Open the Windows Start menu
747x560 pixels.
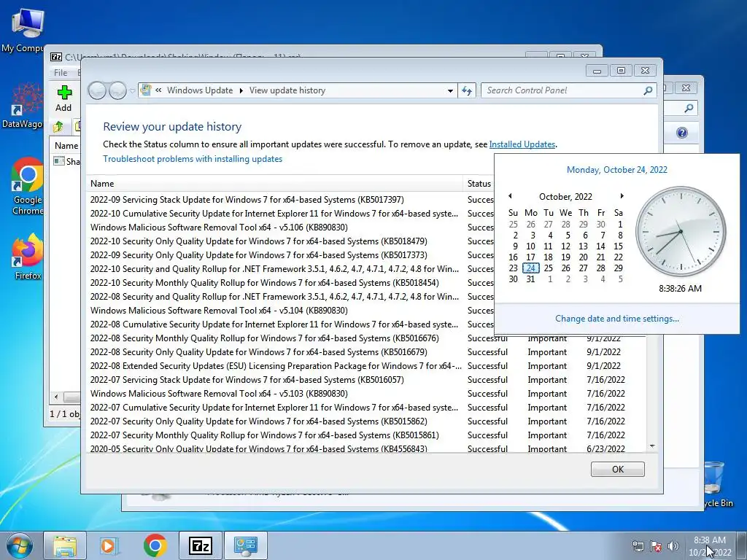click(x=19, y=545)
